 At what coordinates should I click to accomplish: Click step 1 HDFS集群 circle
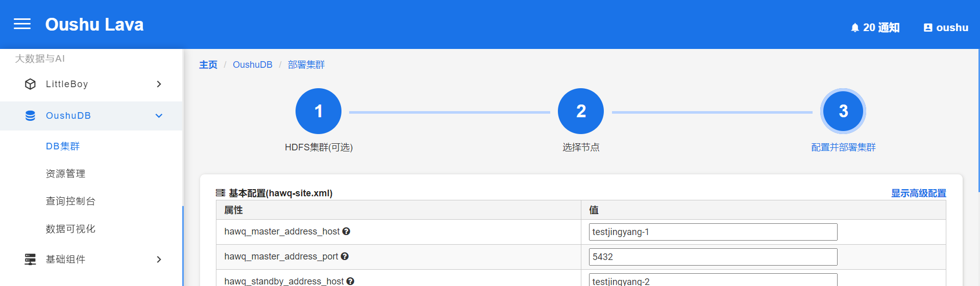coord(318,111)
